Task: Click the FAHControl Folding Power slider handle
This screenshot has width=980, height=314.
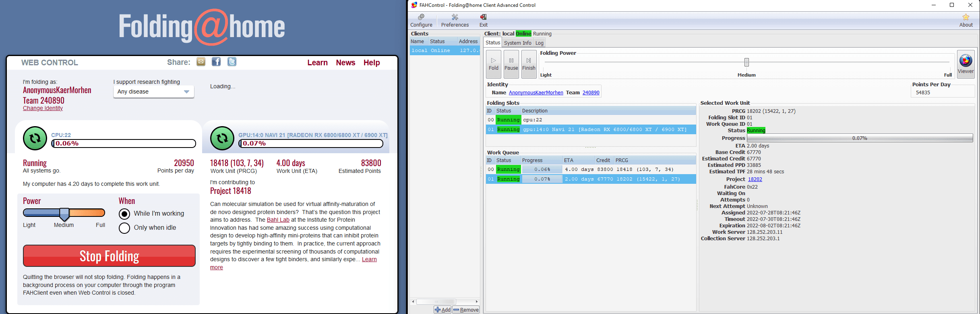Action: pos(746,62)
